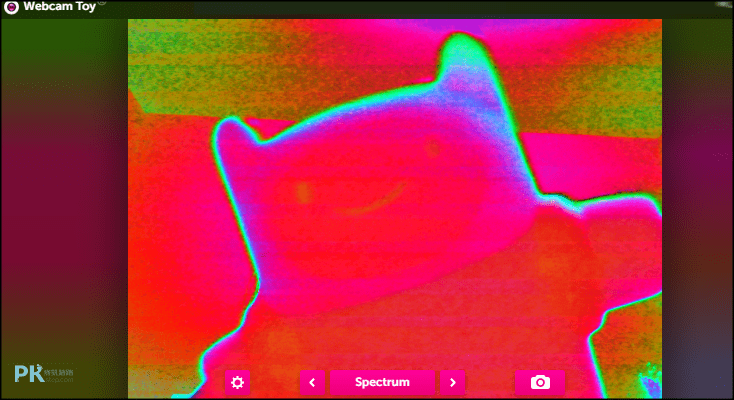Viewport: 734px width, 400px height.
Task: Open the Spectrum effect selector
Action: click(x=382, y=382)
